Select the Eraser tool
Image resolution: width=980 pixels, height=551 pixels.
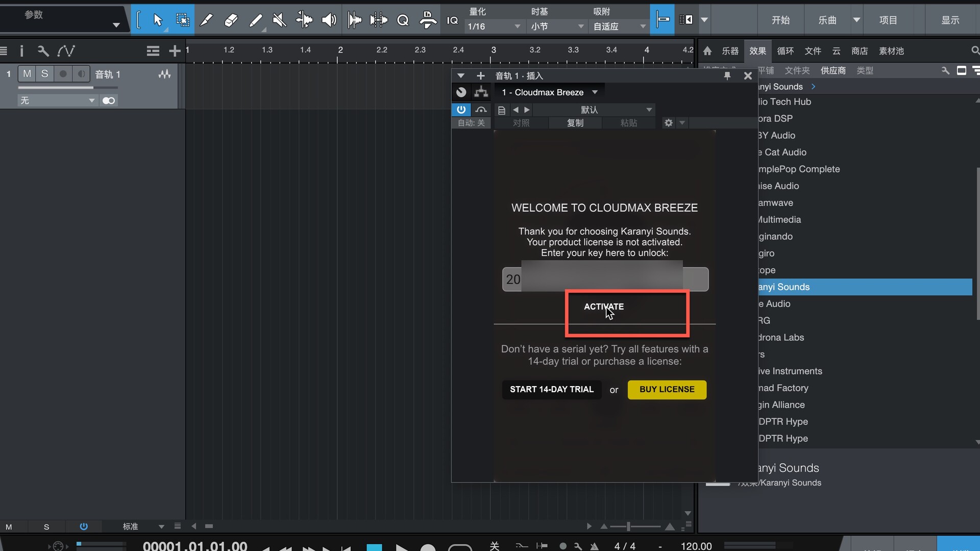click(x=231, y=20)
